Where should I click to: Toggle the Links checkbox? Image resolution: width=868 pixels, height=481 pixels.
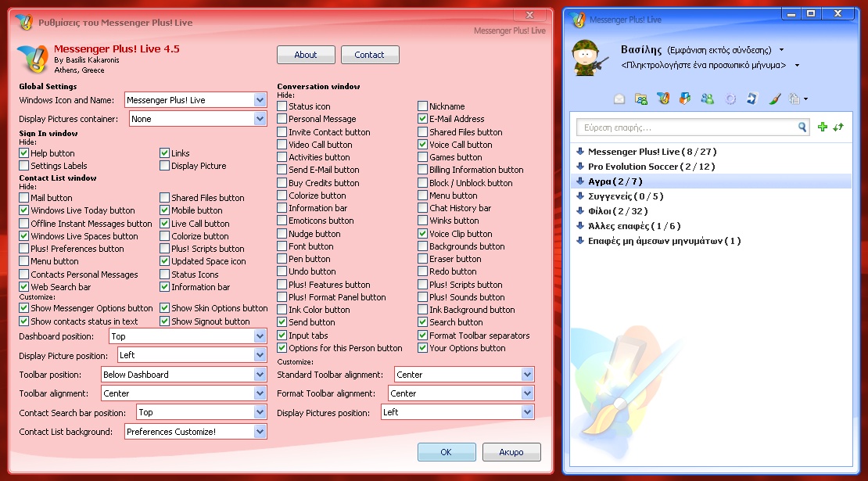coord(164,153)
